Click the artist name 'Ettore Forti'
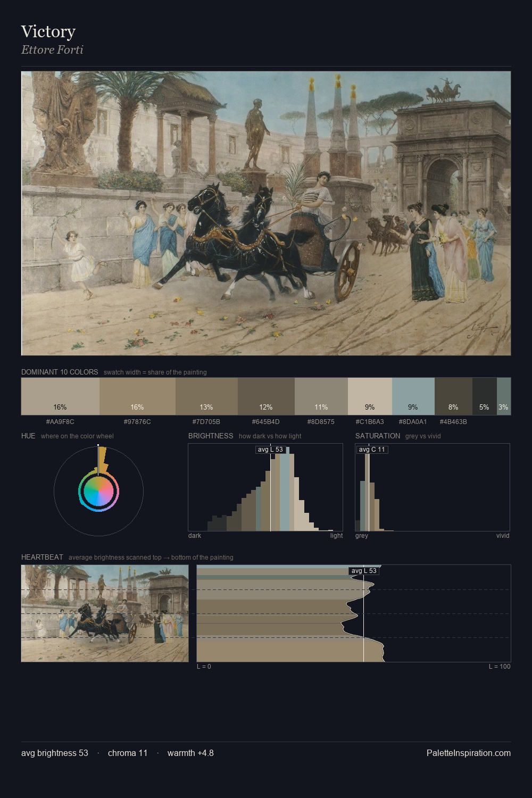The image size is (532, 798). [x=52, y=50]
